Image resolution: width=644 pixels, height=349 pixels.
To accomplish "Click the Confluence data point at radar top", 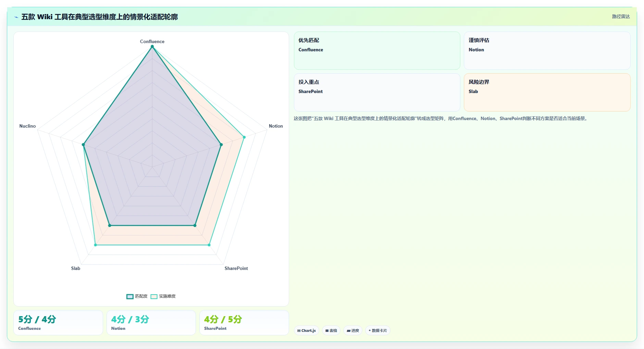I will point(152,47).
